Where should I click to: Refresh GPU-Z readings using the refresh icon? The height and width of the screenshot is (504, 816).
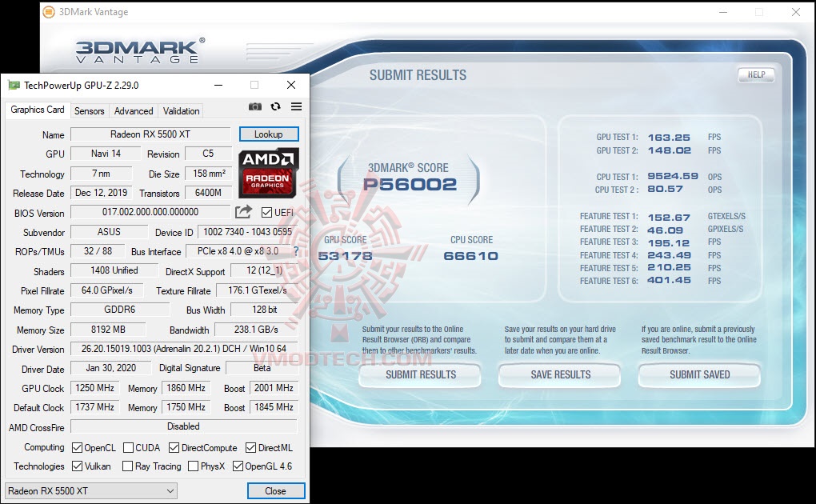click(275, 106)
